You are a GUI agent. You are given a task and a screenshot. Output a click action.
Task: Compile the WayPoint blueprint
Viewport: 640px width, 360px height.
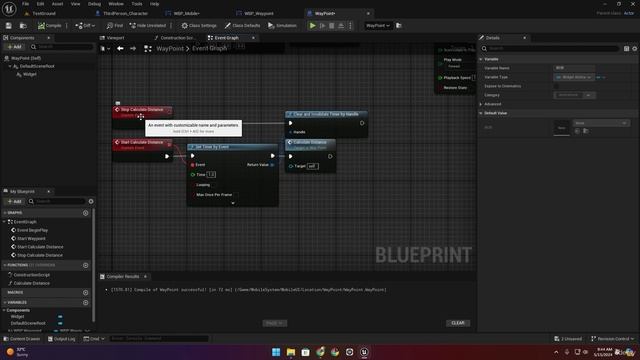[49, 26]
